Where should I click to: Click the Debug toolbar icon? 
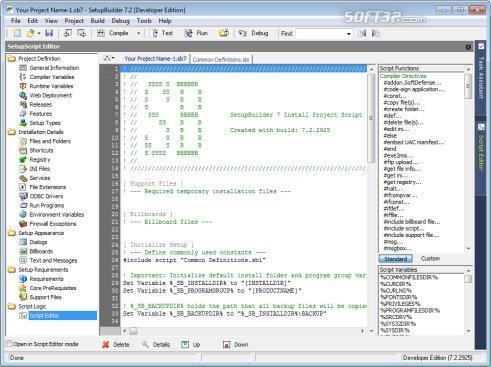243,33
